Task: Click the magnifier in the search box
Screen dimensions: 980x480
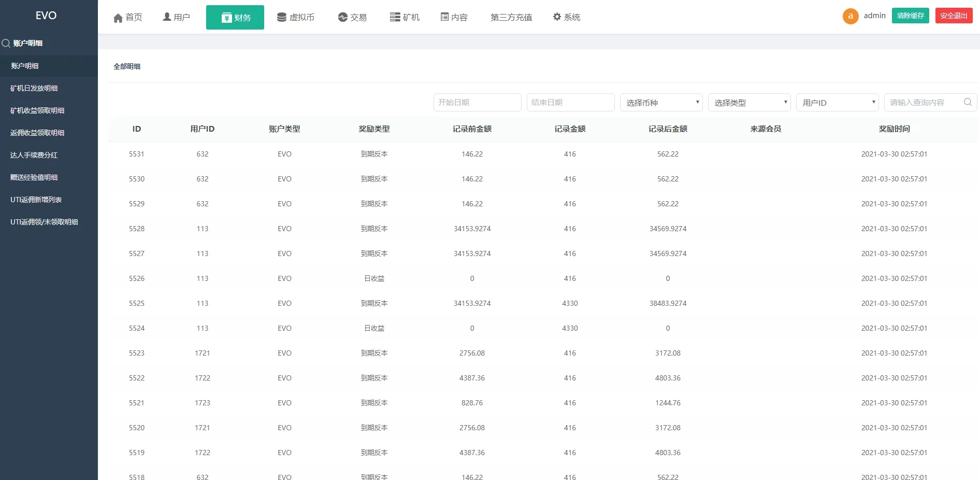Action: (x=967, y=102)
